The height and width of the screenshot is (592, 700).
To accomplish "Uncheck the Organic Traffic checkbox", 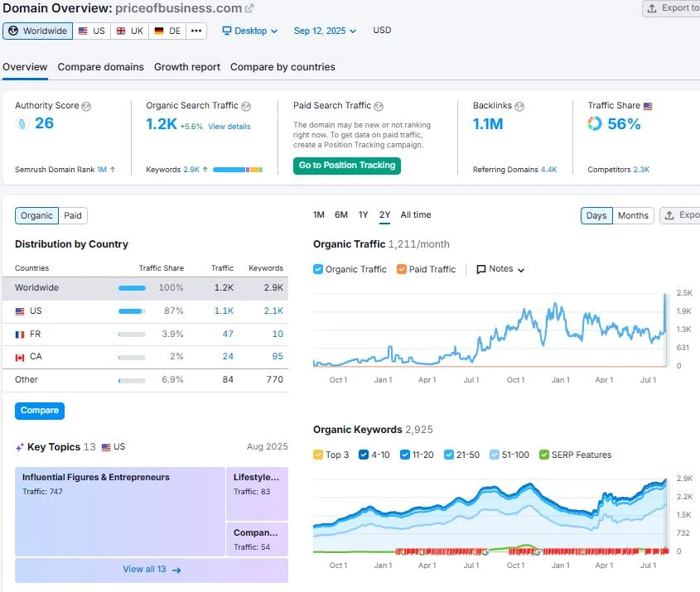I will click(318, 269).
